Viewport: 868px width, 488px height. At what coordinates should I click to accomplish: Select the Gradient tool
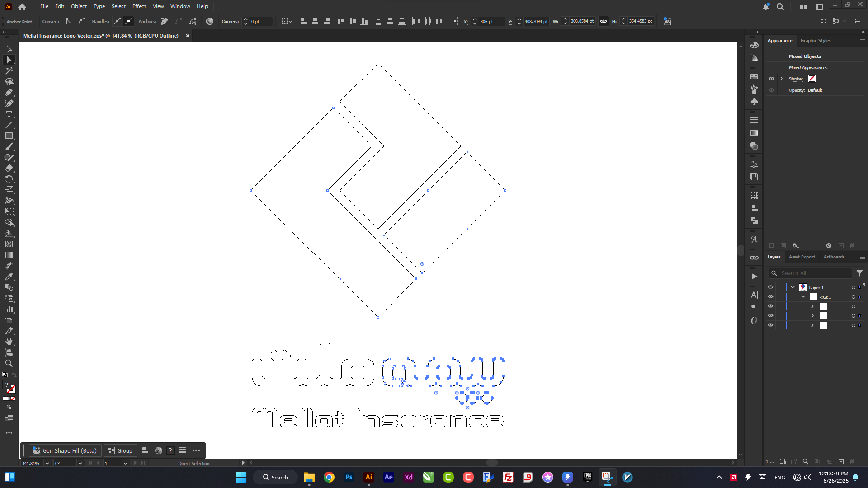(9, 255)
